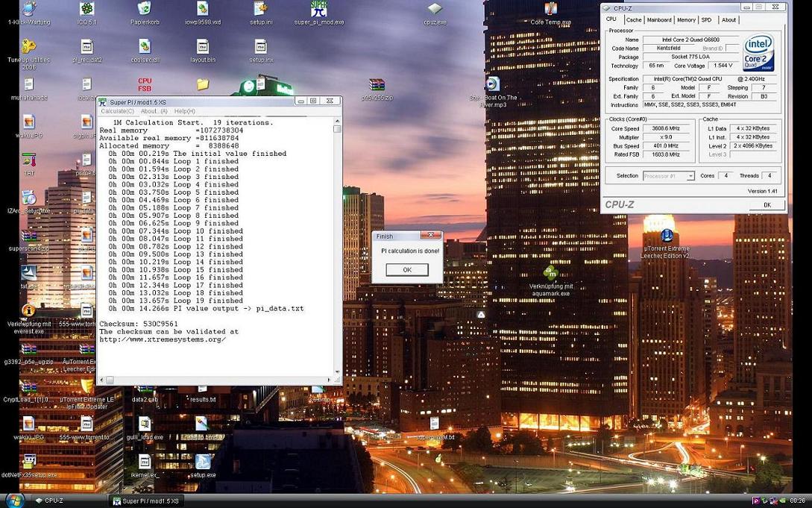Switch to the SPD tab in CPU-Z

(x=706, y=19)
